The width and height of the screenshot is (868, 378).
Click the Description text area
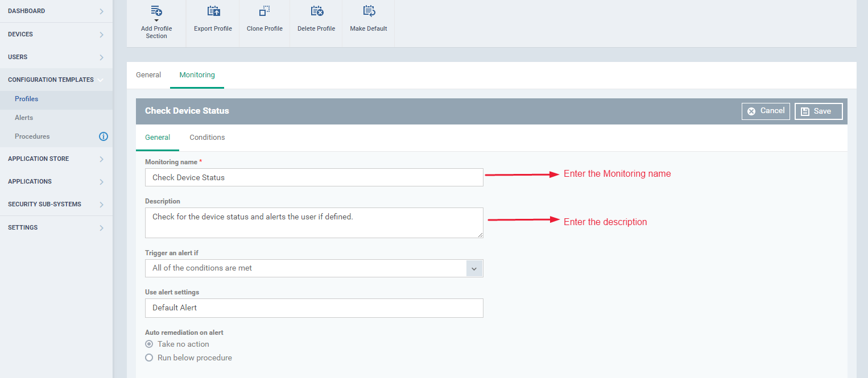coord(314,223)
